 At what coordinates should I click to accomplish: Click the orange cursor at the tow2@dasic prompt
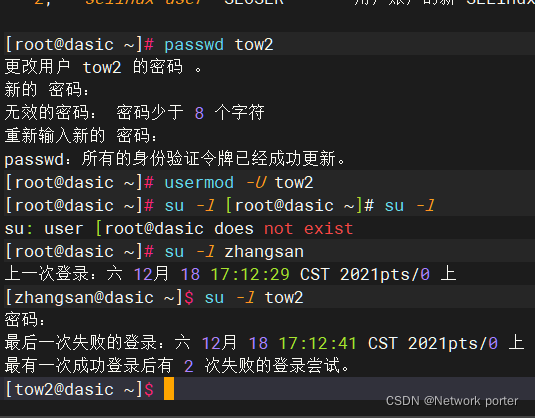169,389
